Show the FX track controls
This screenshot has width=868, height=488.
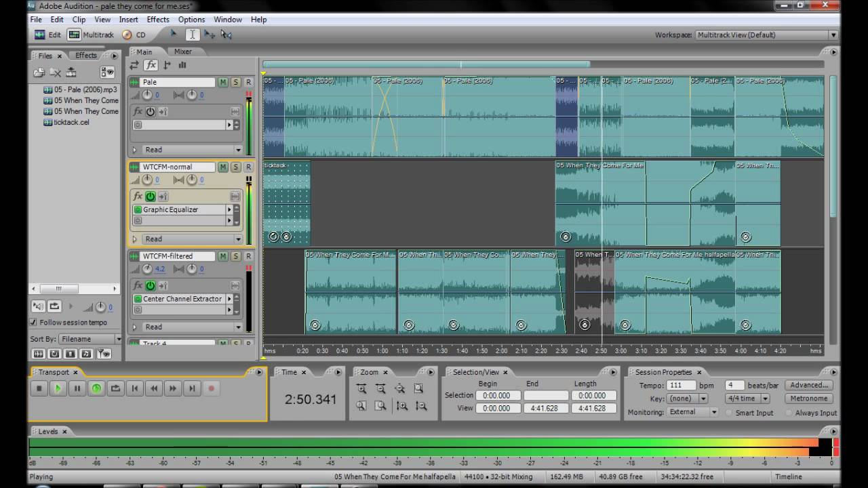pos(151,65)
